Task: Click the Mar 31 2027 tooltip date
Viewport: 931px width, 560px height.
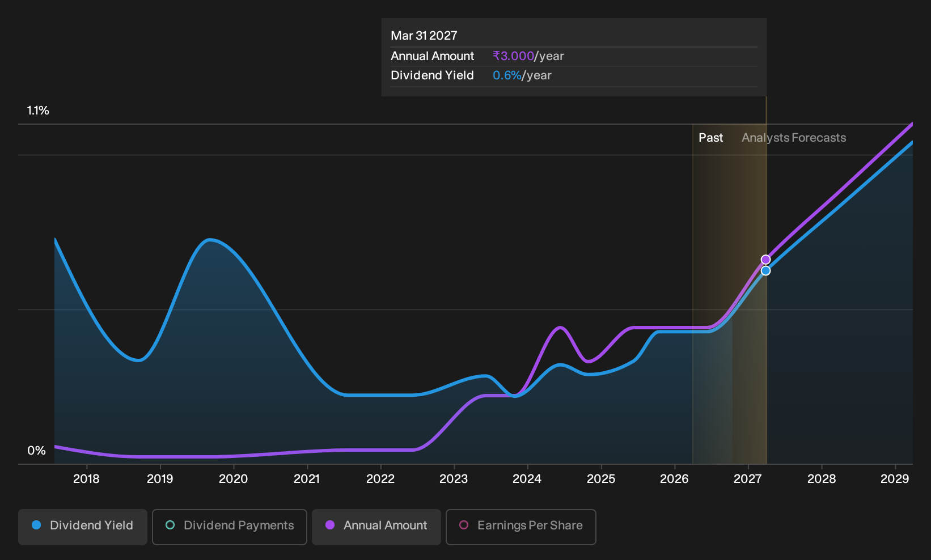Action: point(424,36)
